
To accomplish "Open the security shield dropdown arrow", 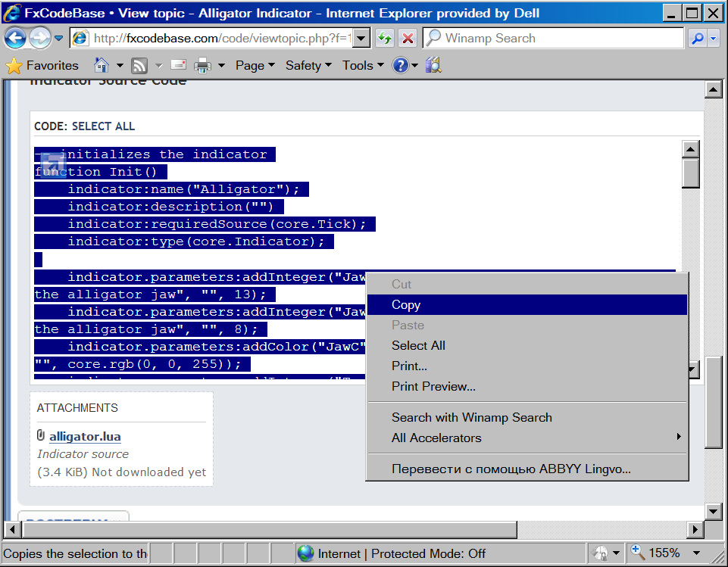I will pos(616,553).
